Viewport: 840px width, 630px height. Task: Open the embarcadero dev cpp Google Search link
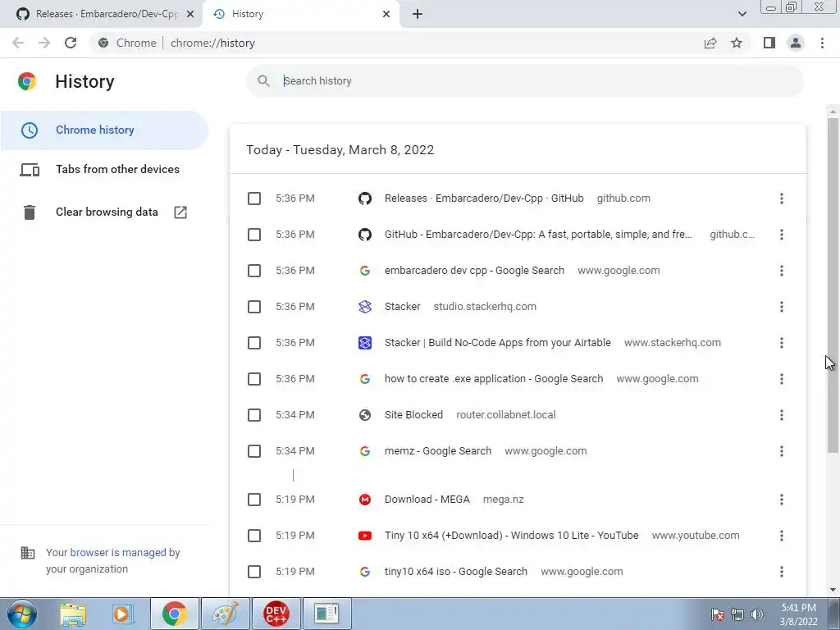click(x=474, y=271)
